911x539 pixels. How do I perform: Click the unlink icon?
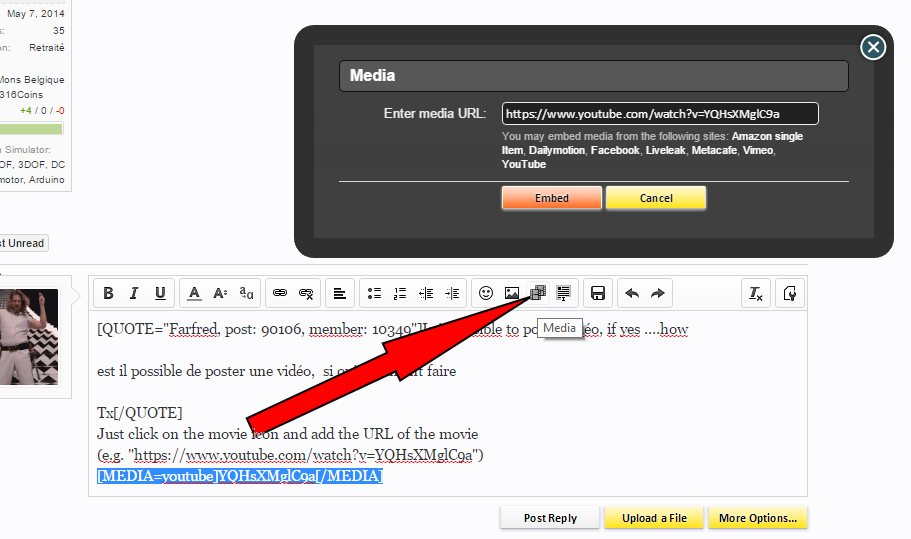(x=306, y=293)
